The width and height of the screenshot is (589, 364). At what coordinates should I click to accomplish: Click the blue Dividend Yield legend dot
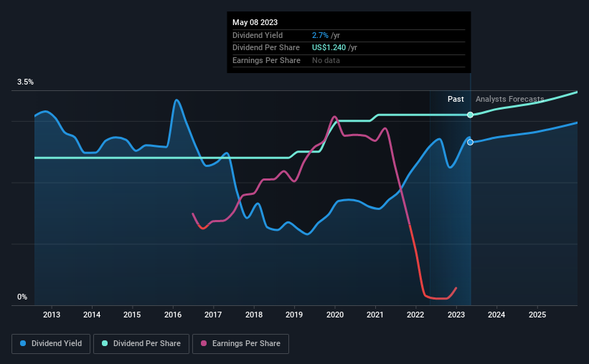coord(23,343)
